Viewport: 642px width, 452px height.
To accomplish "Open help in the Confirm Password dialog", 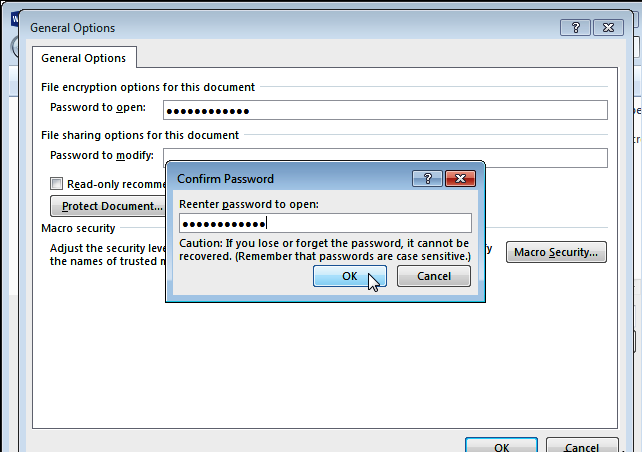I will pyautogui.click(x=427, y=179).
